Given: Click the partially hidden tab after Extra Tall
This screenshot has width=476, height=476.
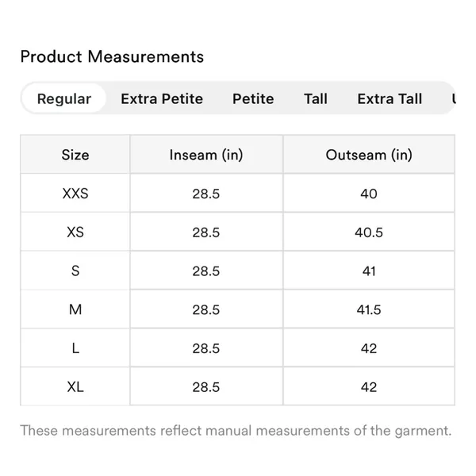Looking at the screenshot, I should click(454, 98).
